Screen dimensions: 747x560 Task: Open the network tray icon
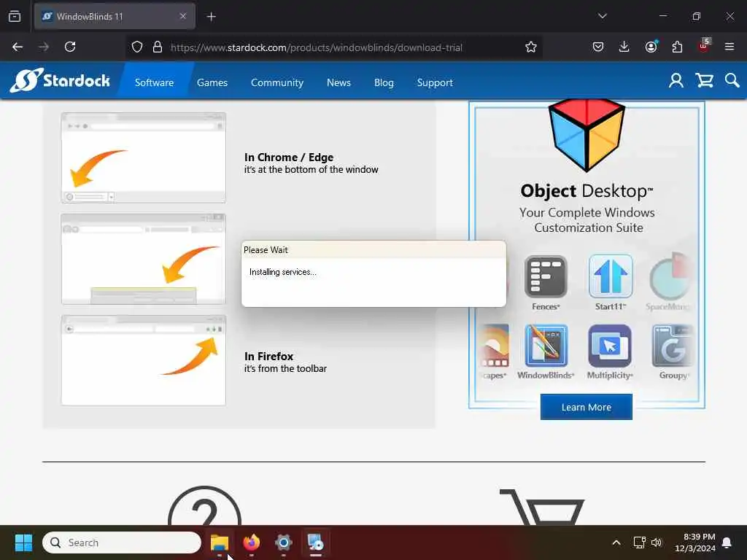click(x=639, y=542)
